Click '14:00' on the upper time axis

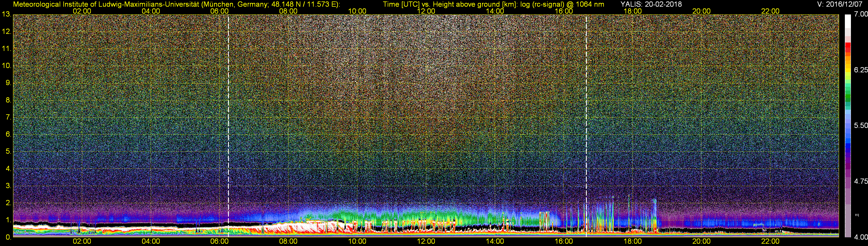[x=495, y=11]
